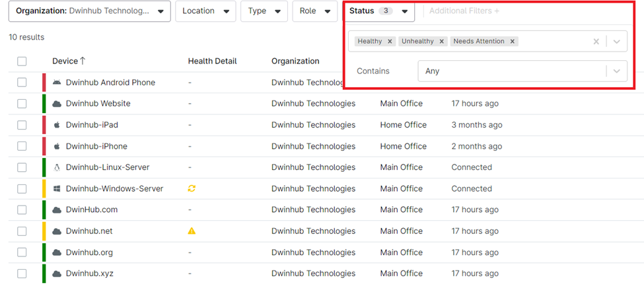Click inside the status tags input field
This screenshot has height=308, width=644.
click(x=555, y=41)
